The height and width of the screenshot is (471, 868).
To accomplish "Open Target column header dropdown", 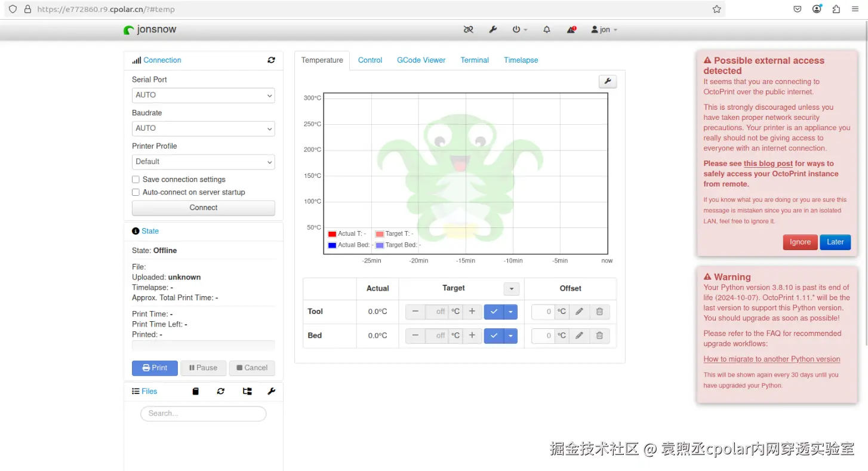I will click(x=512, y=289).
